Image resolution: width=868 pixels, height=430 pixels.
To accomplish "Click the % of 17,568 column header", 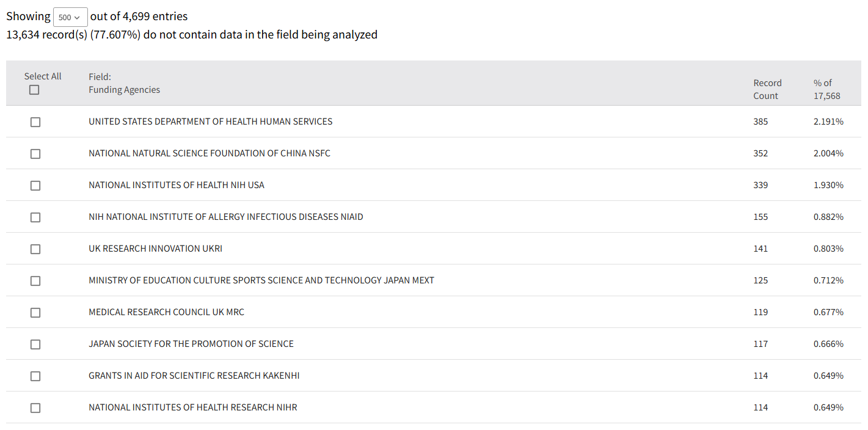I will 826,89.
